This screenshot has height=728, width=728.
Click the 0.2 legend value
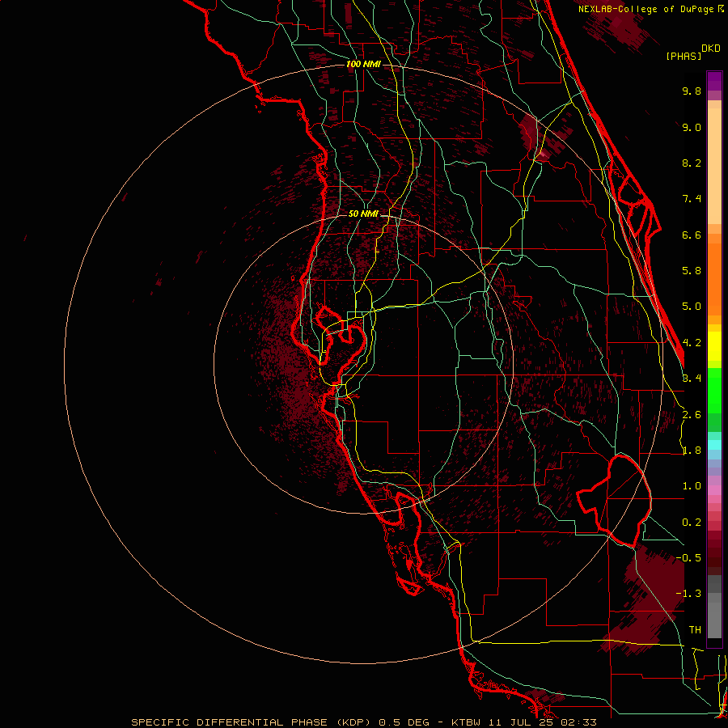692,523
